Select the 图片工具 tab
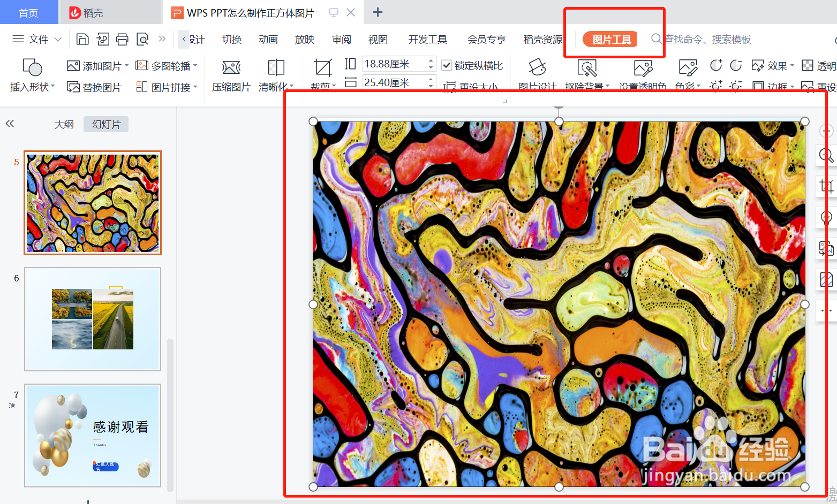 click(x=610, y=39)
